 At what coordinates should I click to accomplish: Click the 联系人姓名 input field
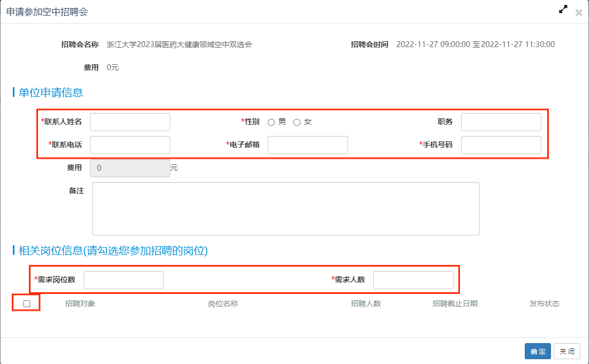(130, 122)
